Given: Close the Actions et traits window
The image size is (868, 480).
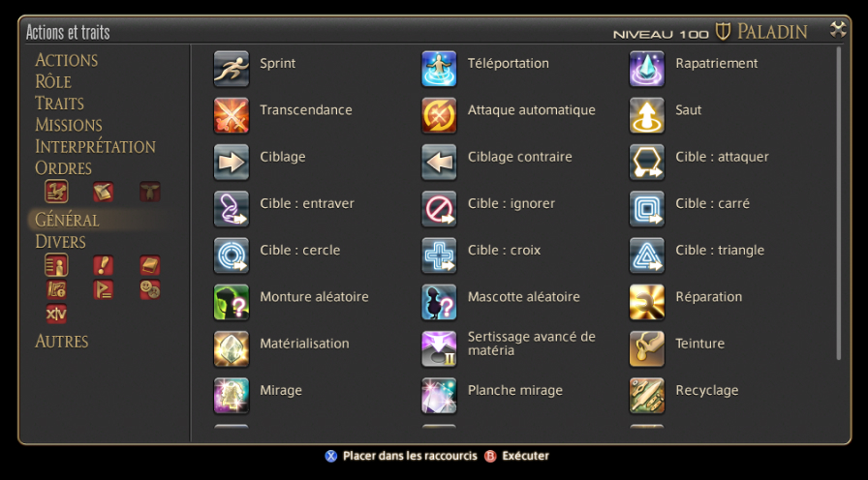Looking at the screenshot, I should tap(838, 29).
